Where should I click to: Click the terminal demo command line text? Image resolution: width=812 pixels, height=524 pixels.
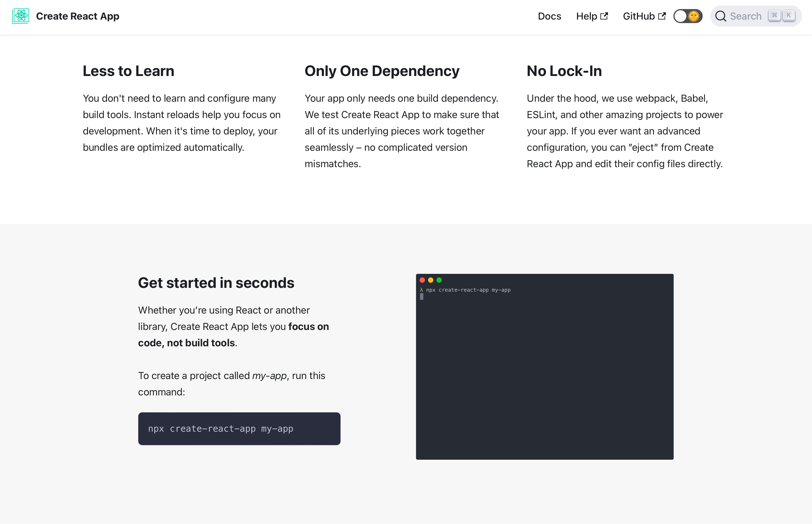[x=468, y=290]
